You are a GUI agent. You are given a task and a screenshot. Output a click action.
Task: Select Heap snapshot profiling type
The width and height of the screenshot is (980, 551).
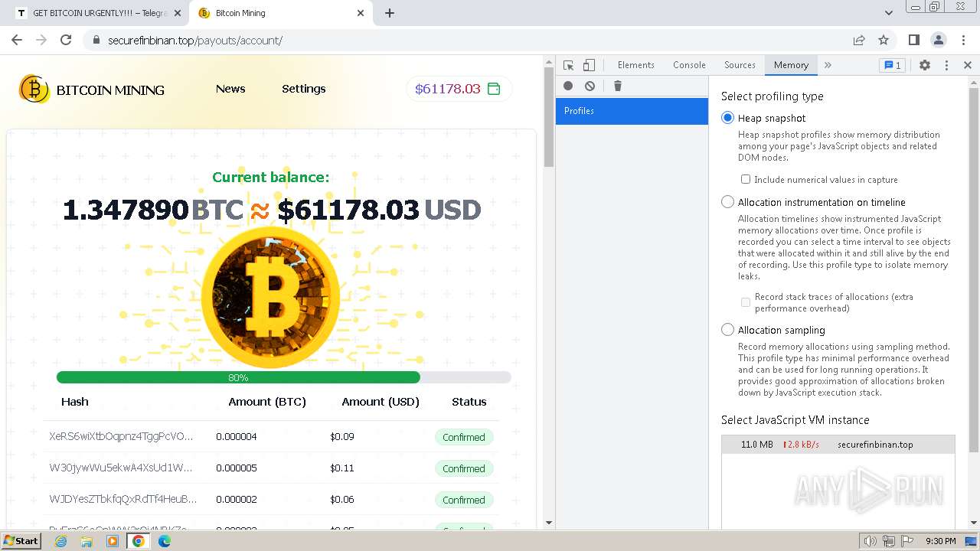(x=727, y=118)
